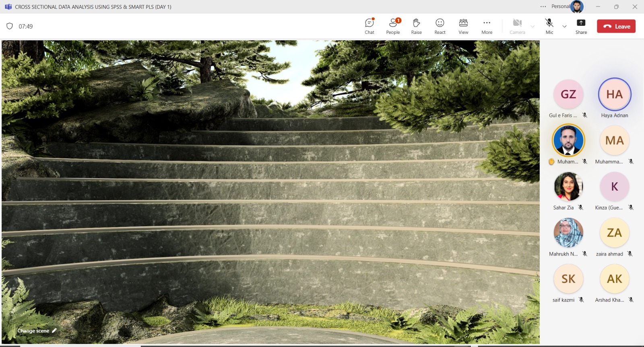The image size is (644, 347).
Task: Open the More actions menu
Action: point(487,26)
